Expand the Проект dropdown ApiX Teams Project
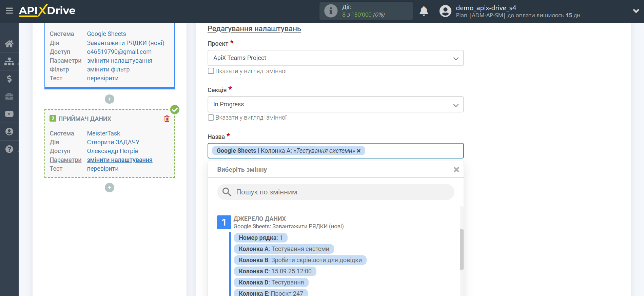644x296 pixels. (335, 58)
